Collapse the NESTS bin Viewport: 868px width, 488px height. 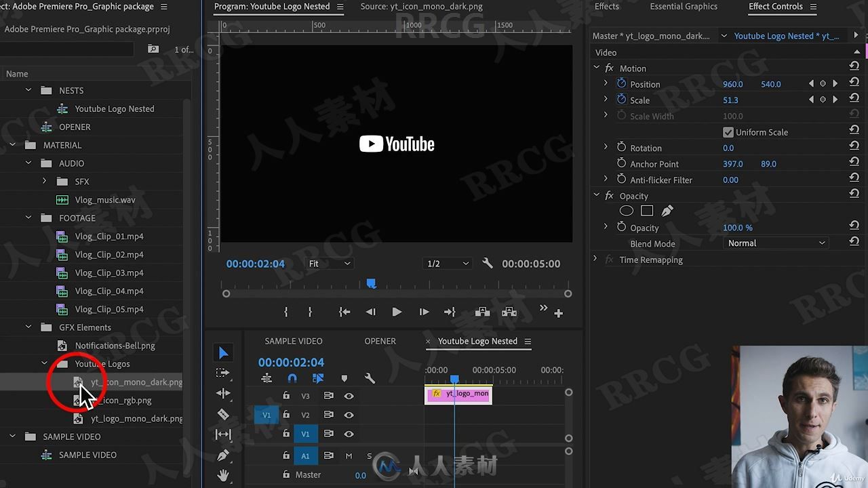pyautogui.click(x=28, y=90)
